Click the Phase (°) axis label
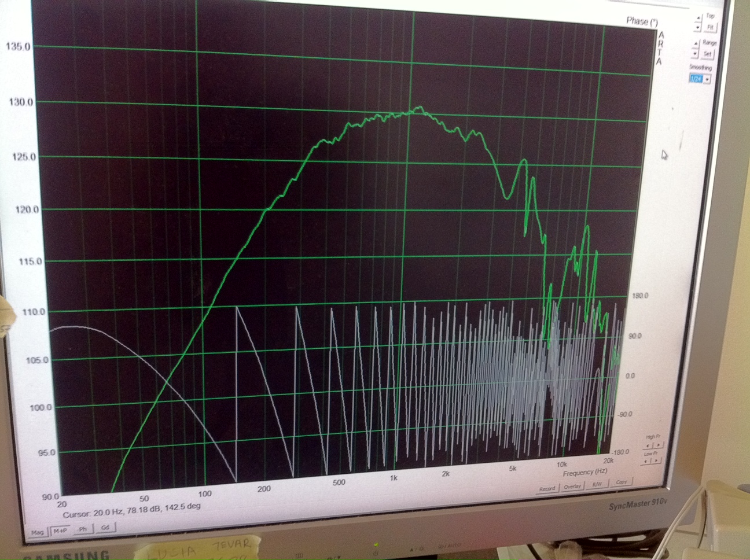 click(642, 21)
